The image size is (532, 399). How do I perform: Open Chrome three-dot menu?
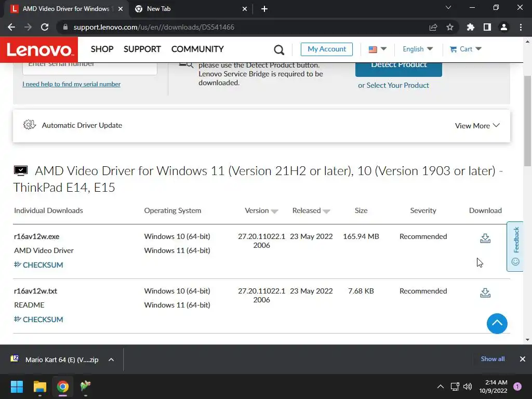[x=521, y=27]
